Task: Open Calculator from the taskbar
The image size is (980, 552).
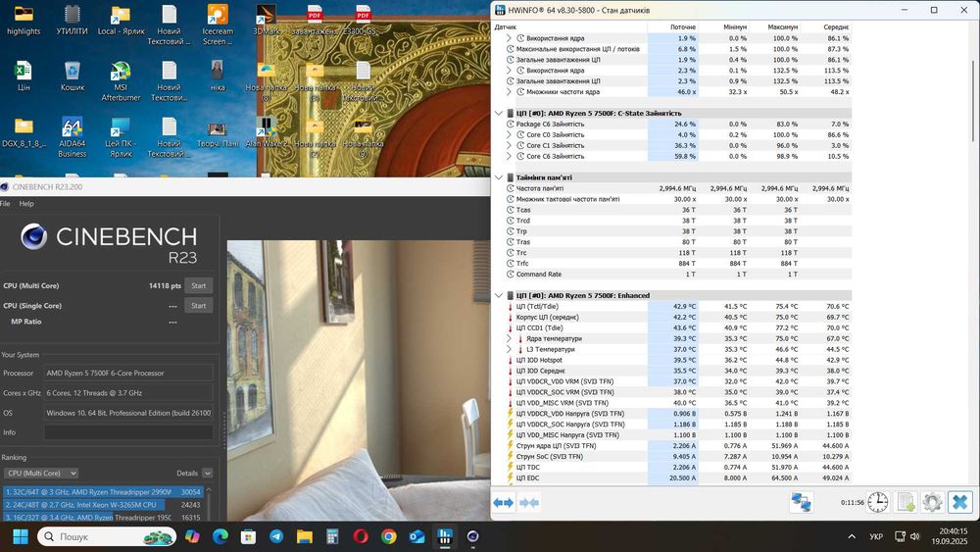Action: tap(332, 536)
